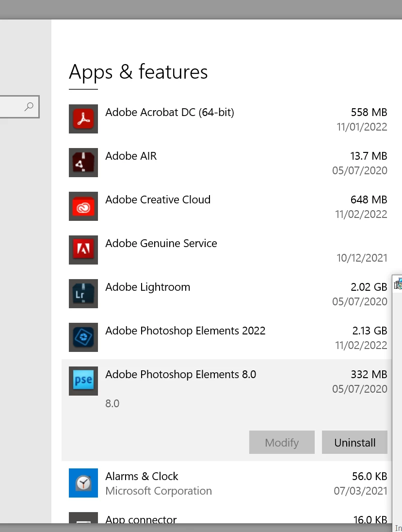Click the 648 MB size value
Viewport: 402px width, 532px height.
pos(369,199)
